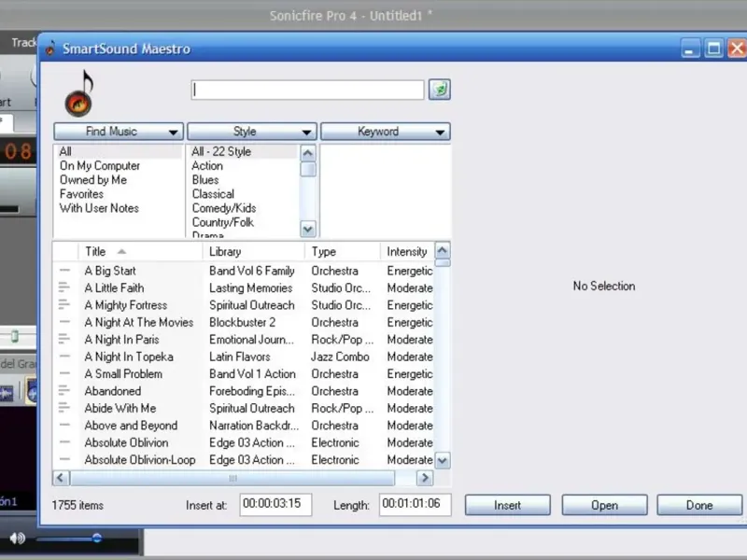The width and height of the screenshot is (747, 560).
Task: Select the track Abandoned
Action: [x=113, y=390]
